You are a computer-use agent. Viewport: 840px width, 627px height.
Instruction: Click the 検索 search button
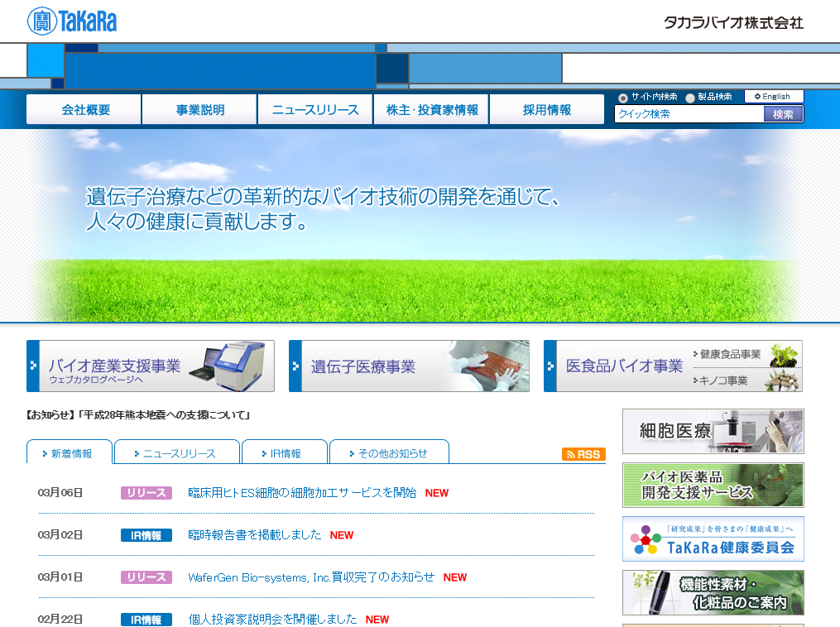pos(783,114)
